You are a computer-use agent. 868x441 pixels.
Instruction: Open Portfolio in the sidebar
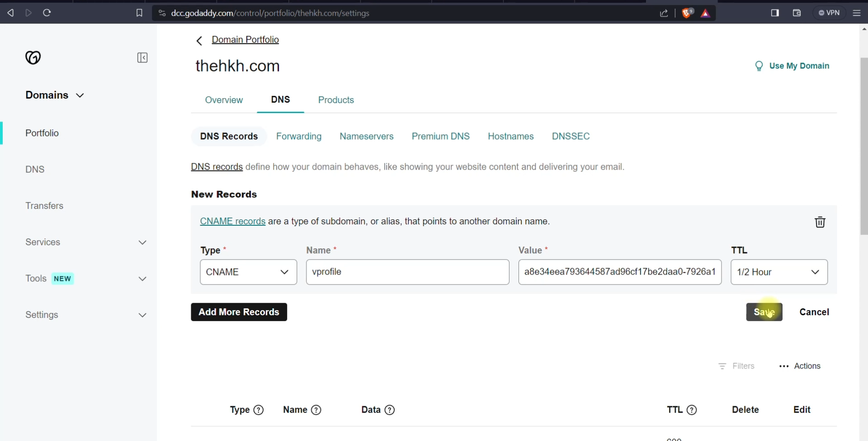[42, 133]
